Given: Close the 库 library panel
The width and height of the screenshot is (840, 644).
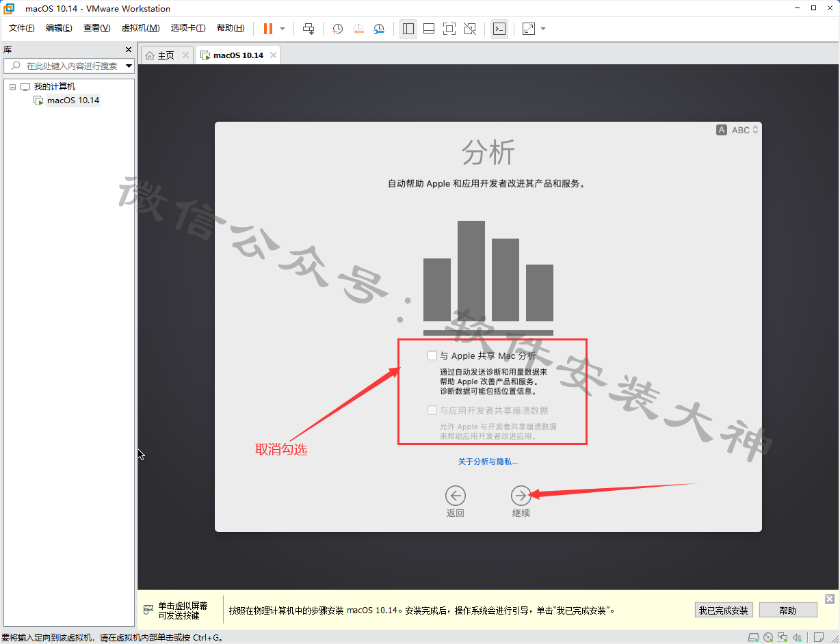Looking at the screenshot, I should (129, 50).
